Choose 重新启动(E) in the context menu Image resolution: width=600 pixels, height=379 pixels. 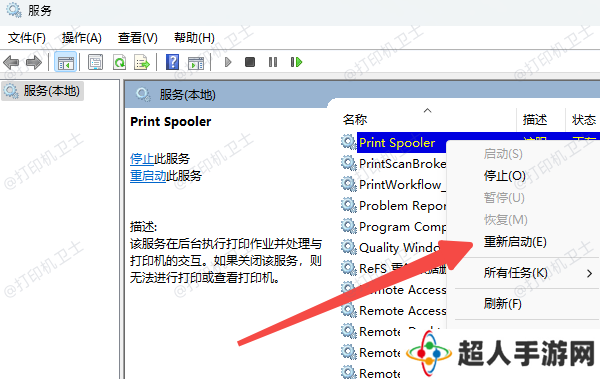pos(515,242)
